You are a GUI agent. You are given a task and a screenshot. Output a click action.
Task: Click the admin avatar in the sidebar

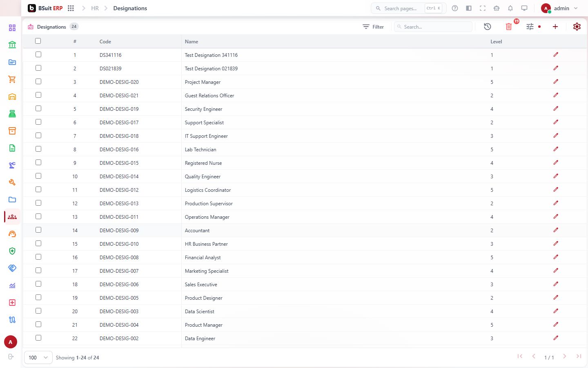coord(11,342)
